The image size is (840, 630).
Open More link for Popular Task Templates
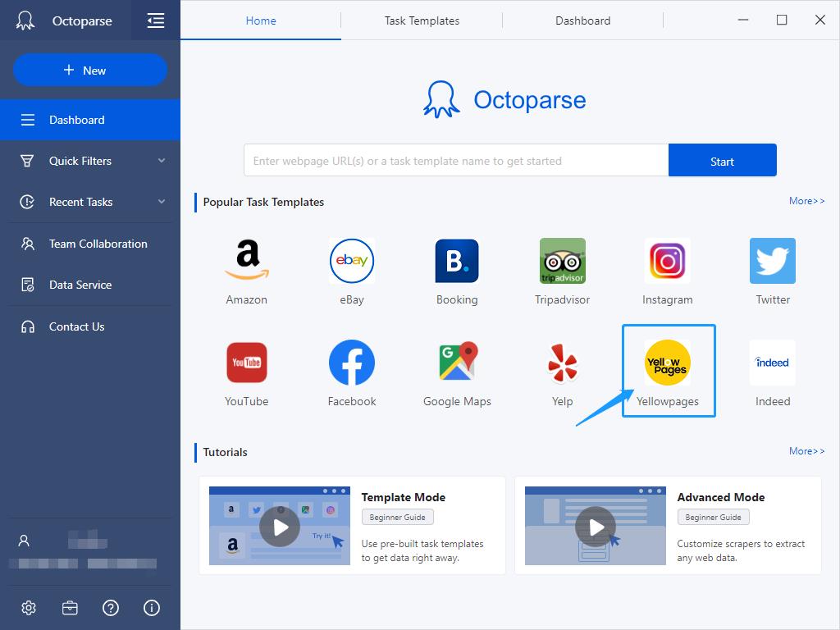click(x=806, y=201)
